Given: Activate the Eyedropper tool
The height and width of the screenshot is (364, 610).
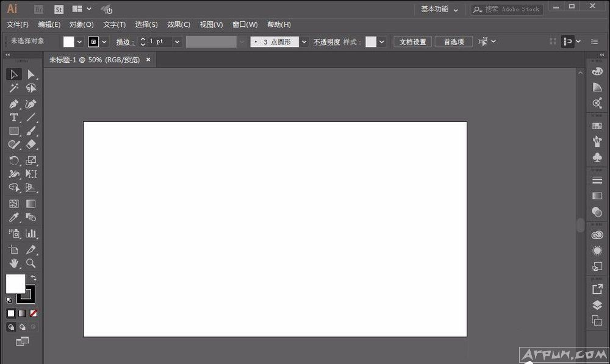Looking at the screenshot, I should (x=13, y=218).
